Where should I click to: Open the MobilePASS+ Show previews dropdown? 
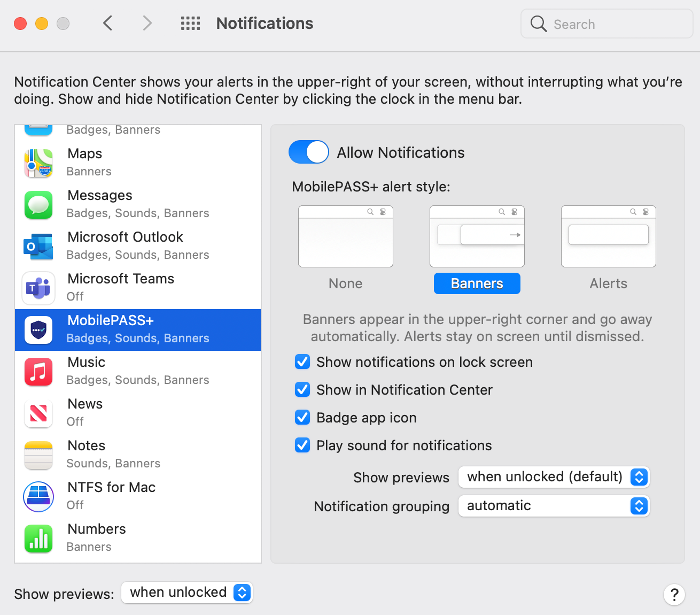pyautogui.click(x=554, y=477)
